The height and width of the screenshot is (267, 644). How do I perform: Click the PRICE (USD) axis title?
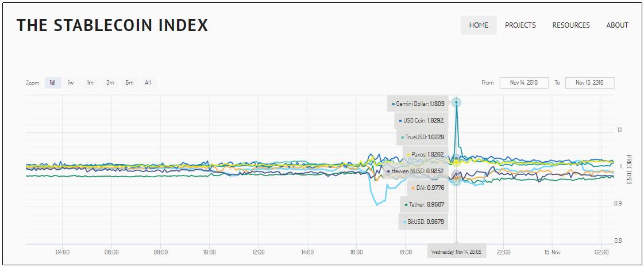629,169
